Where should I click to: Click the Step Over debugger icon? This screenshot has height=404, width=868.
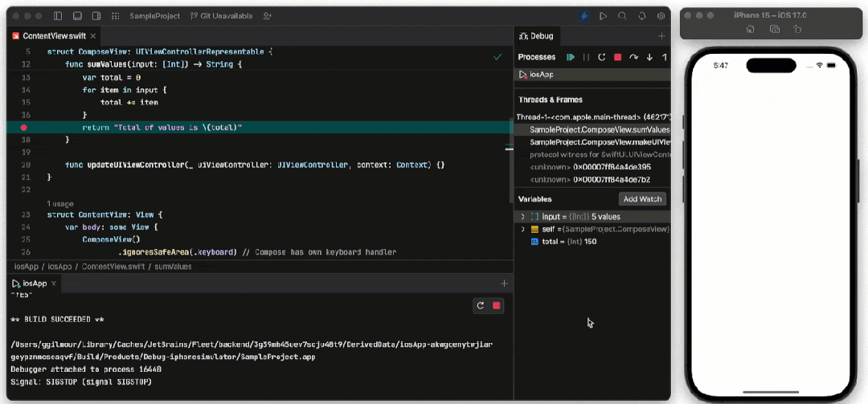coord(634,57)
